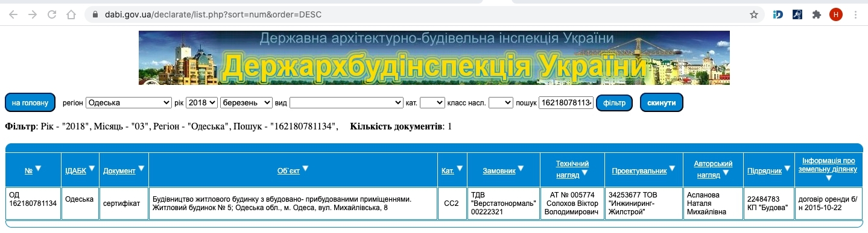Click the Кат. header link

coord(448,171)
